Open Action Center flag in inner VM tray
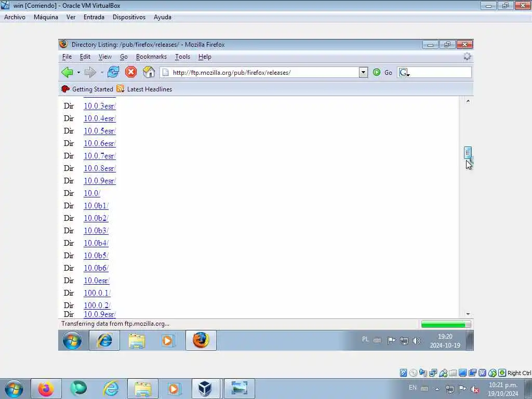The image size is (532, 399). [391, 340]
